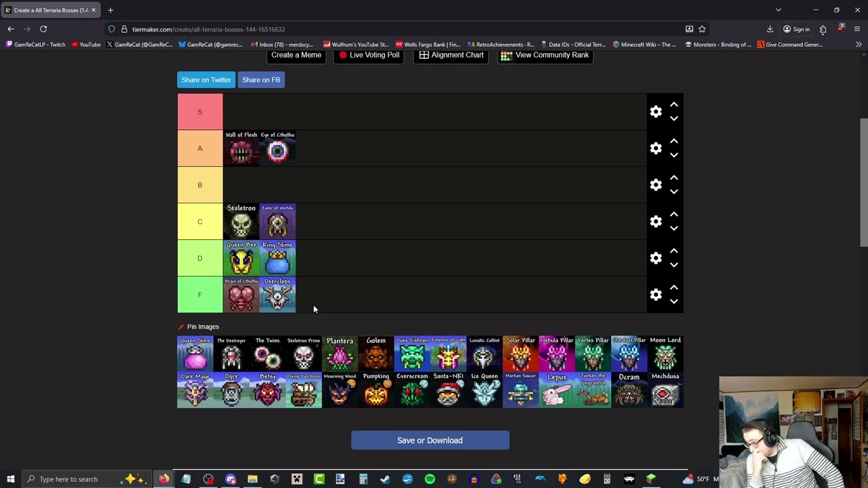Viewport: 868px width, 488px height.
Task: Open the Minecraft Wiki bookmark
Action: point(644,45)
